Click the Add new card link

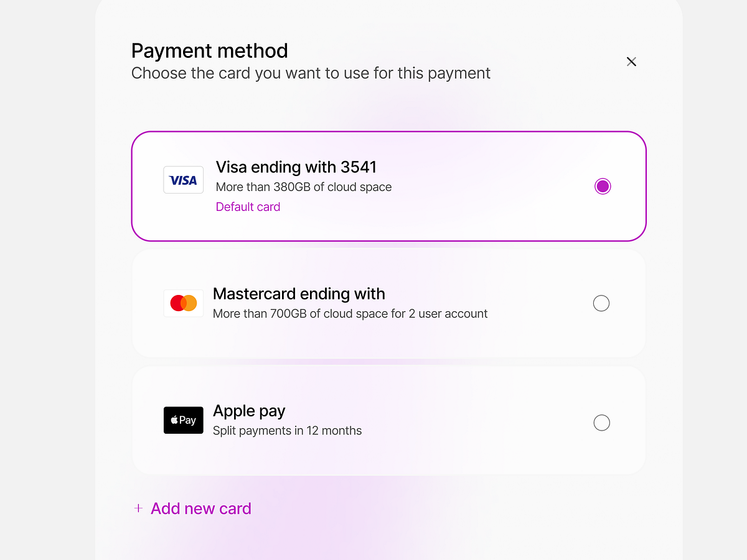200,508
